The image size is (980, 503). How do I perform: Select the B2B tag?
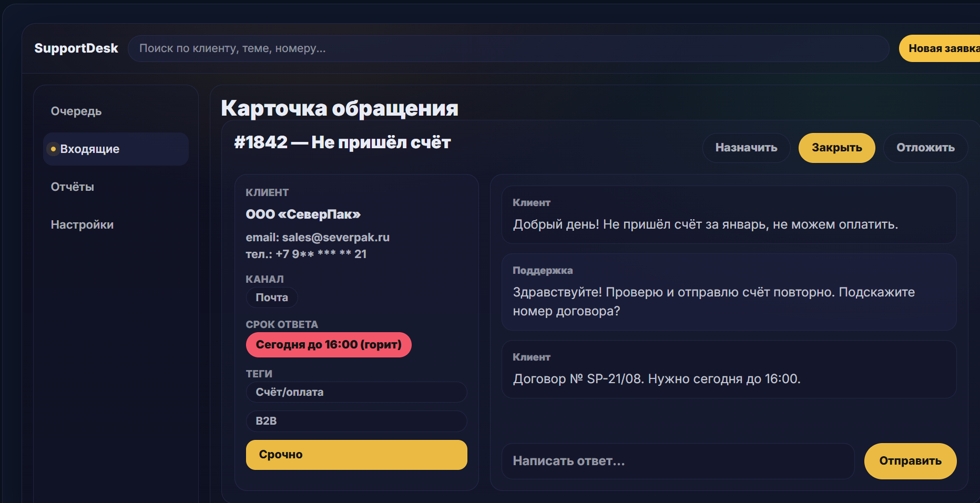(356, 421)
